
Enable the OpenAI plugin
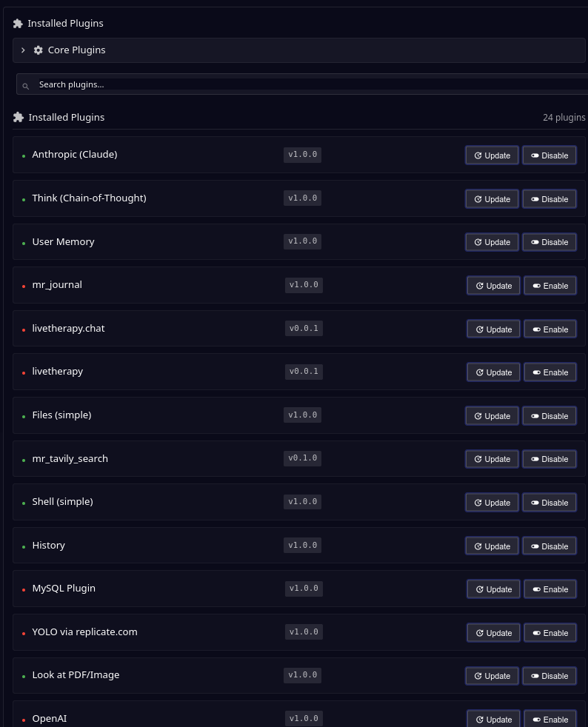pyautogui.click(x=550, y=719)
